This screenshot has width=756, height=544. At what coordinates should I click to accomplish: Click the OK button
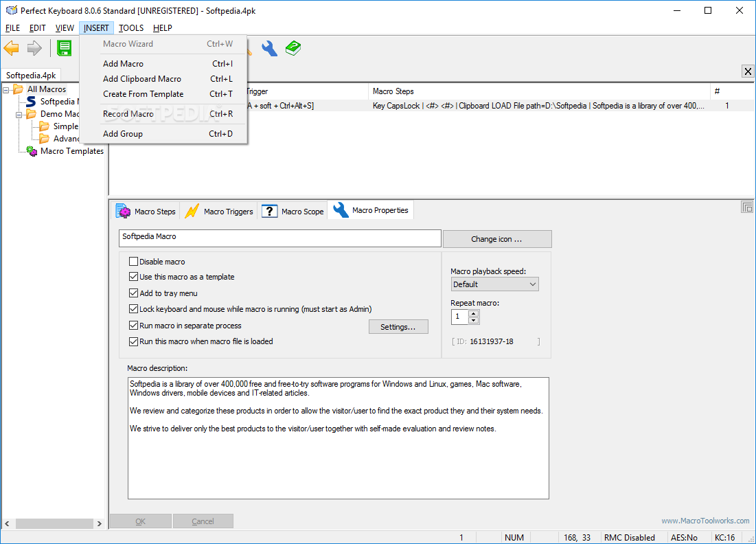140,521
